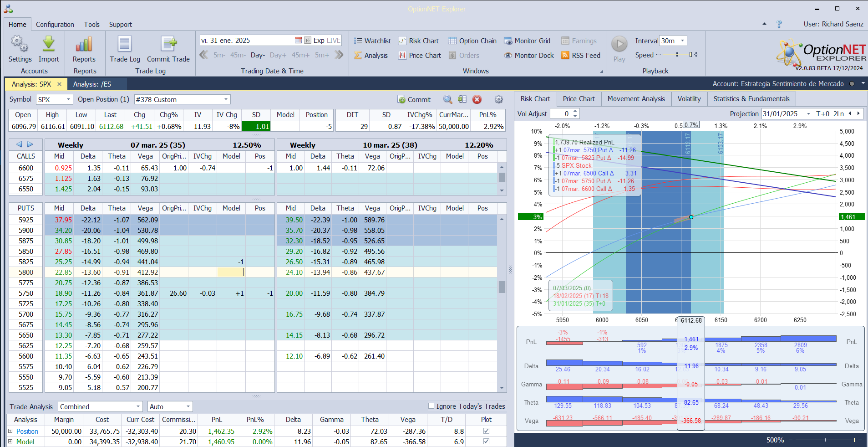Jump forward with the double right arrow
Viewport: 868px width, 447px height.
[x=339, y=55]
